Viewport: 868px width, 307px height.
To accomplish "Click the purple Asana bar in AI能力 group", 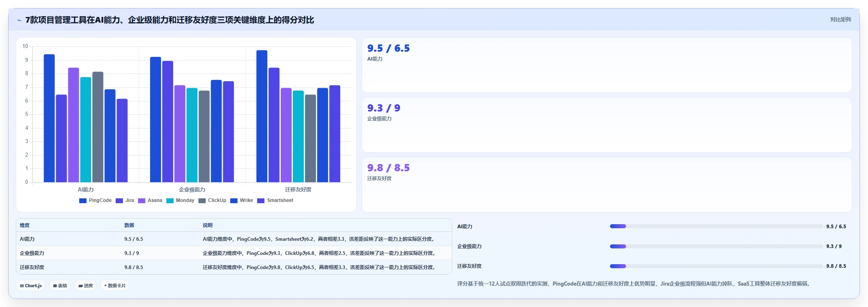I will tap(74, 125).
